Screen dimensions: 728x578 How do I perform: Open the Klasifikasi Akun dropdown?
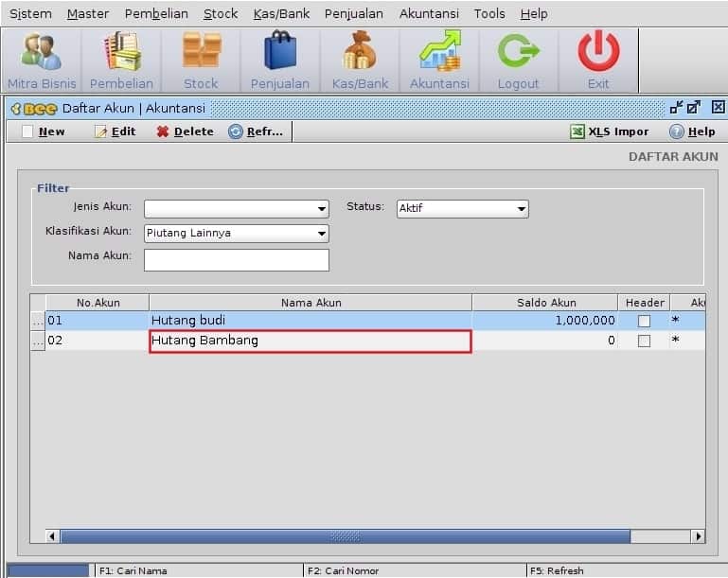tap(237, 234)
